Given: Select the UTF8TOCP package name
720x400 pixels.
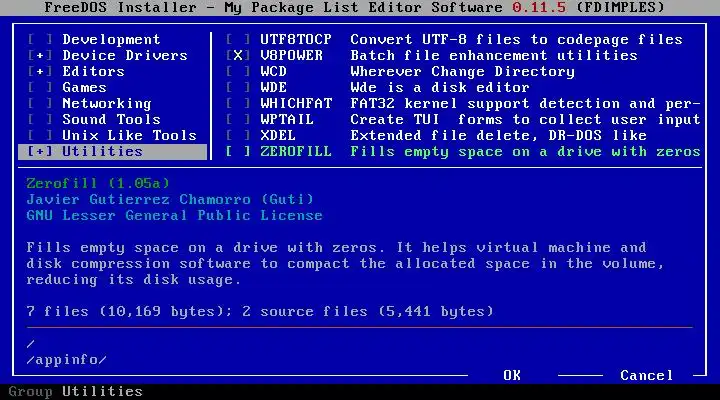Looking at the screenshot, I should (296, 39).
